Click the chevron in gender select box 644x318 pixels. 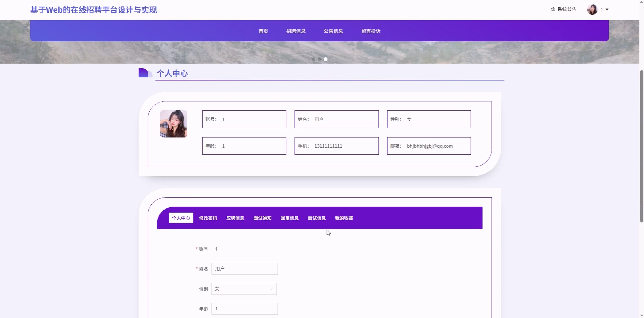coord(271,289)
